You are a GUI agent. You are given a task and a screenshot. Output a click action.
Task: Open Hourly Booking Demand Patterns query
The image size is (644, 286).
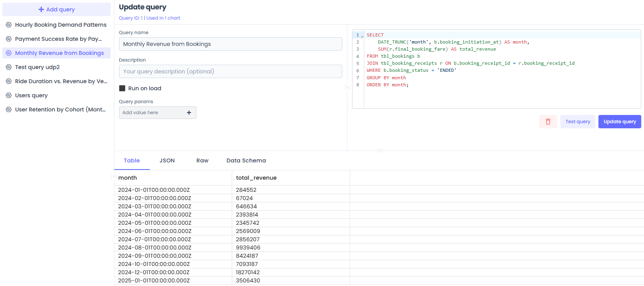[57, 25]
